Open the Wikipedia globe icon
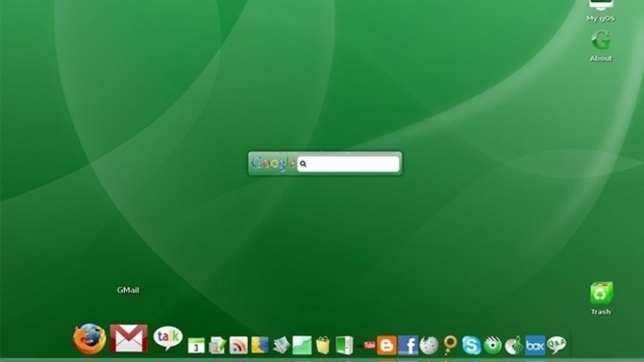 pyautogui.click(x=429, y=345)
